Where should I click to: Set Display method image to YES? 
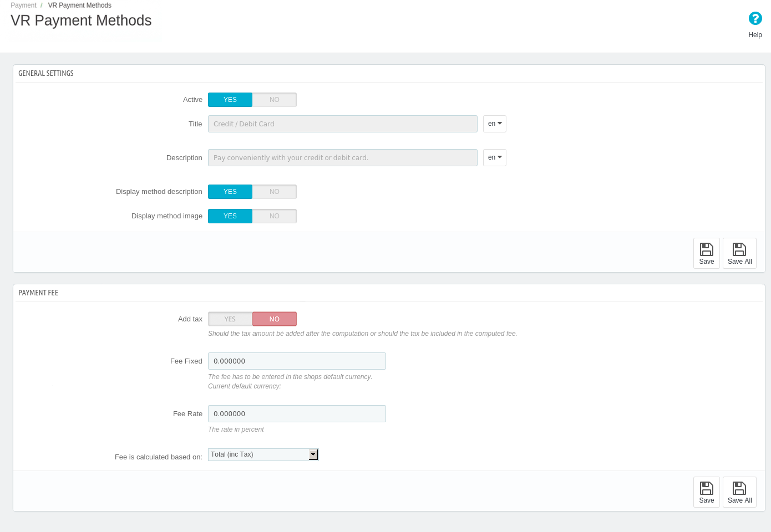230,216
